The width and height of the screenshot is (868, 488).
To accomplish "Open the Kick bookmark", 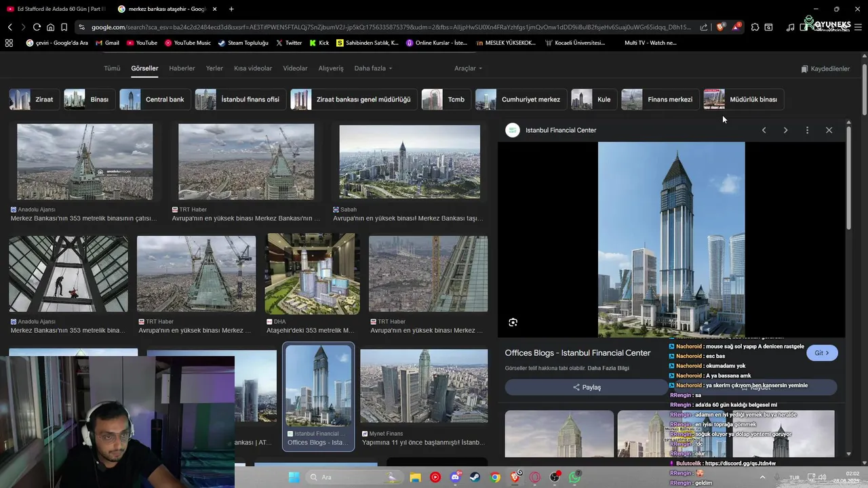I will point(319,43).
